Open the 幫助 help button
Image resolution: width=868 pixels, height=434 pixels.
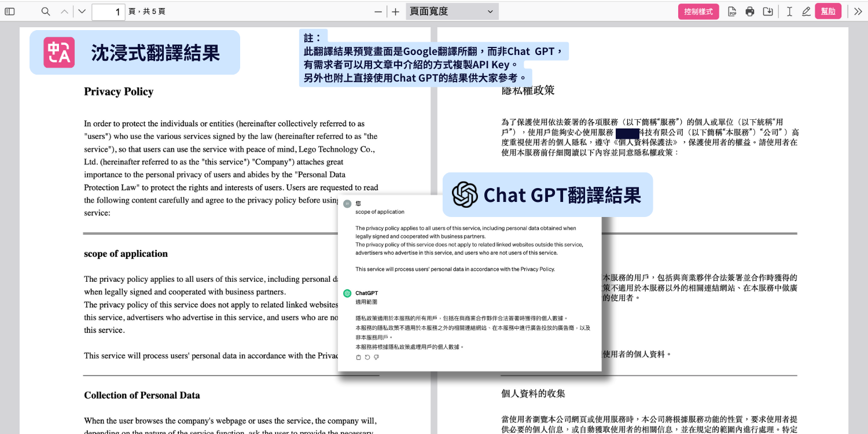coord(828,12)
